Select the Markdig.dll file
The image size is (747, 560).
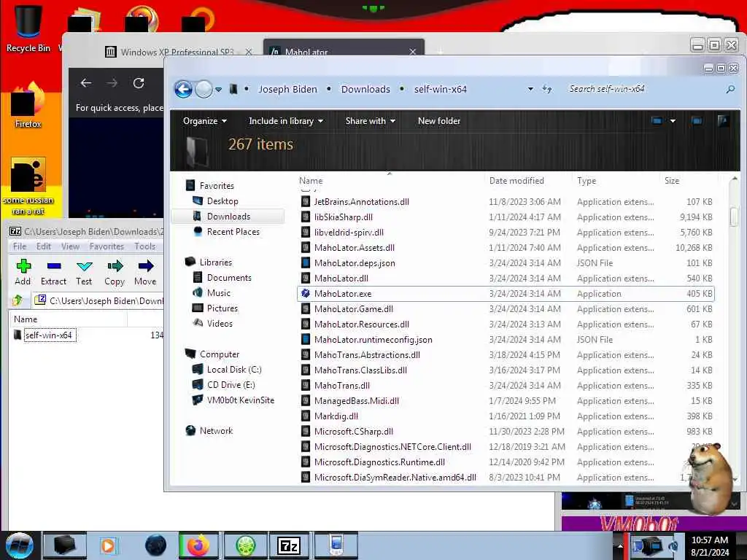506,416
